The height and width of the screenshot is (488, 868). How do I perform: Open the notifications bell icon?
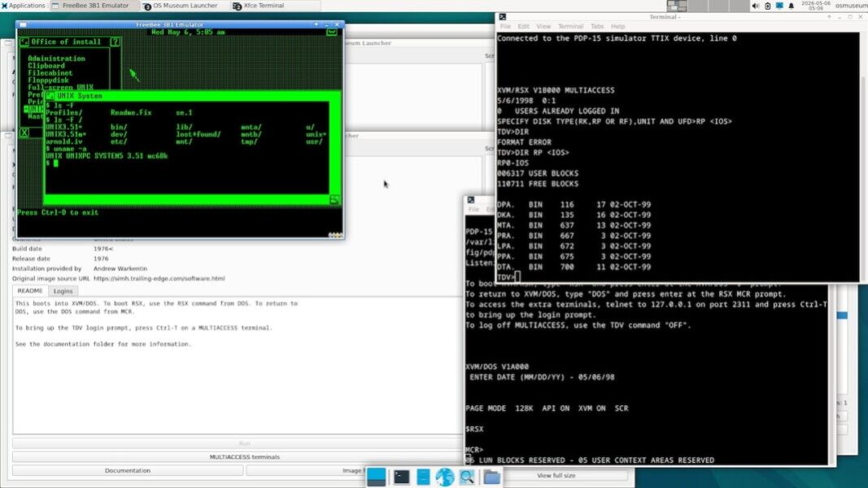click(x=791, y=6)
